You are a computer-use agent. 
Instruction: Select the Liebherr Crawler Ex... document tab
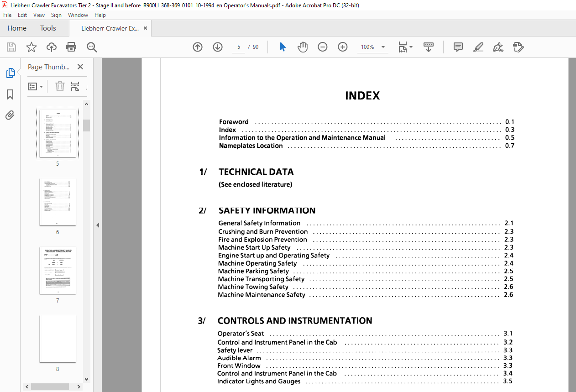pyautogui.click(x=110, y=28)
